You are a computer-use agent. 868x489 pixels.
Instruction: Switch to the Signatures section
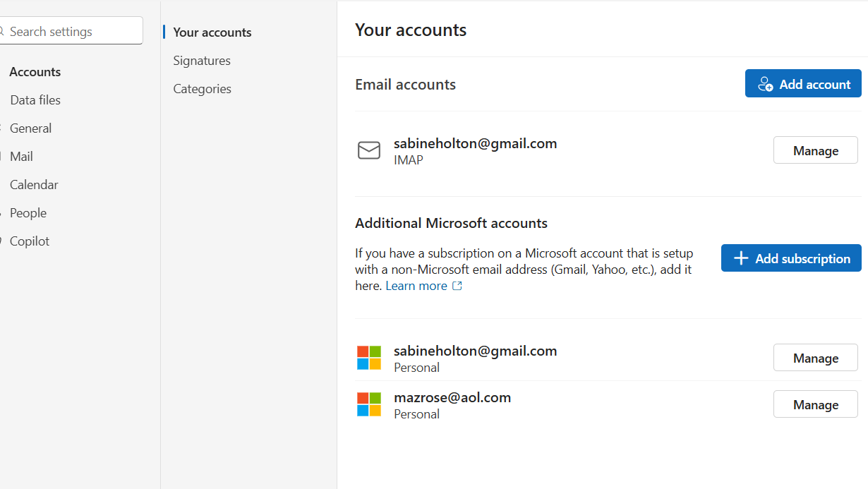click(202, 61)
